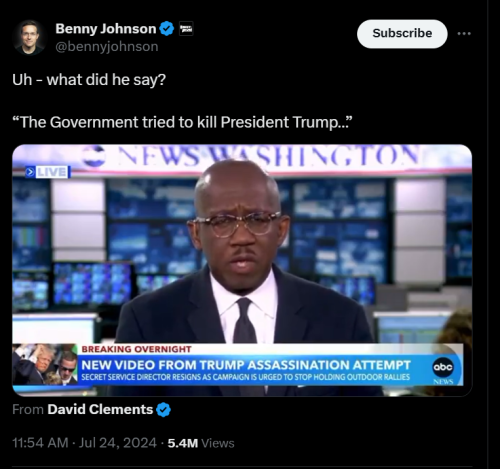Click the blue verified badge beside Benny Johnson
This screenshot has height=469, width=500.
[x=167, y=29]
